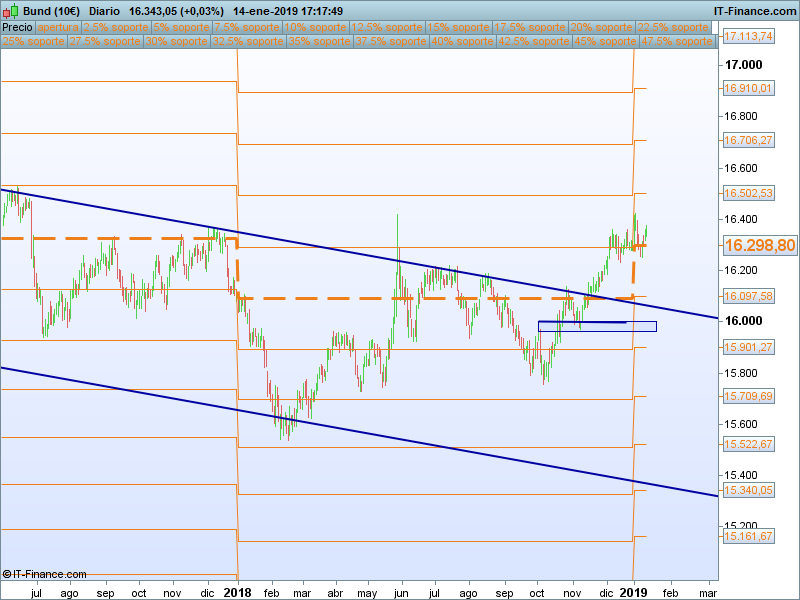Click the 16.502,53 price level label
The height and width of the screenshot is (600, 800).
pyautogui.click(x=748, y=193)
